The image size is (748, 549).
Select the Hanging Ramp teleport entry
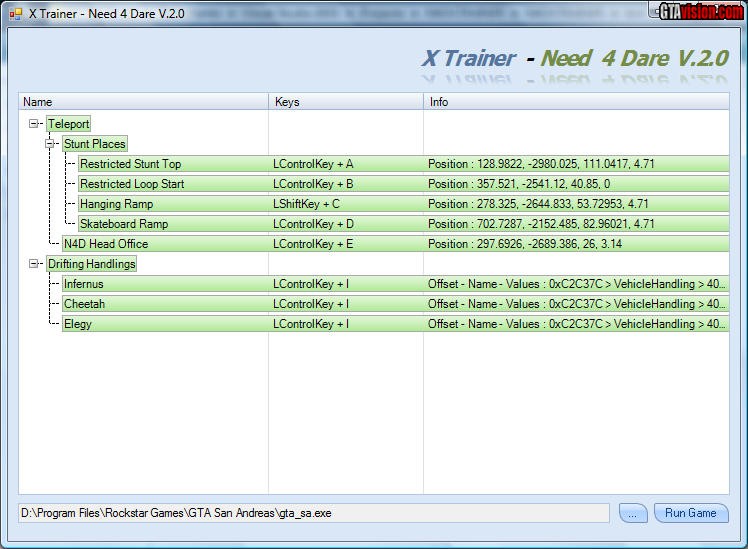click(x=116, y=204)
